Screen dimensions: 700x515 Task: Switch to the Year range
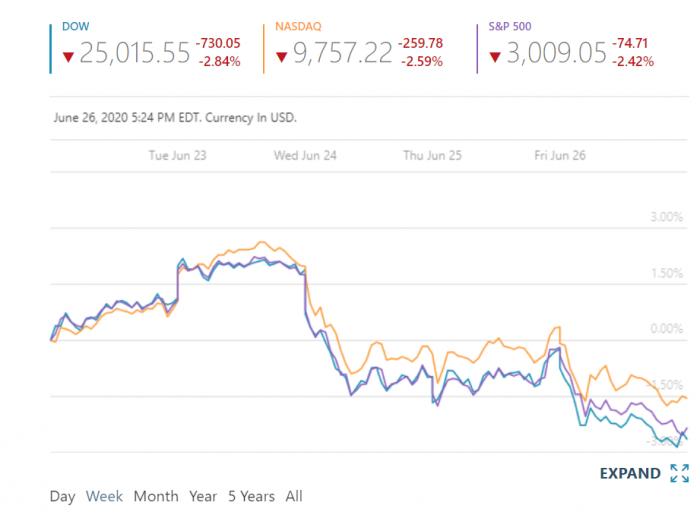pyautogui.click(x=203, y=496)
